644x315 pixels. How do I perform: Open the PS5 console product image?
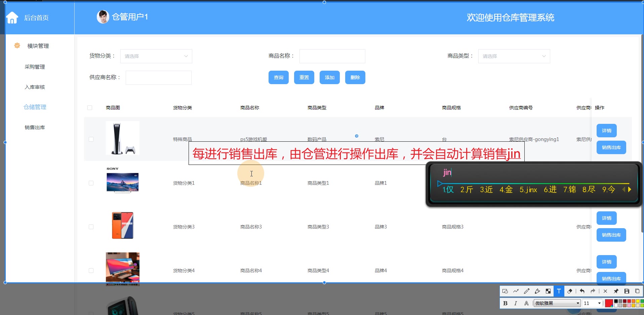[123, 138]
